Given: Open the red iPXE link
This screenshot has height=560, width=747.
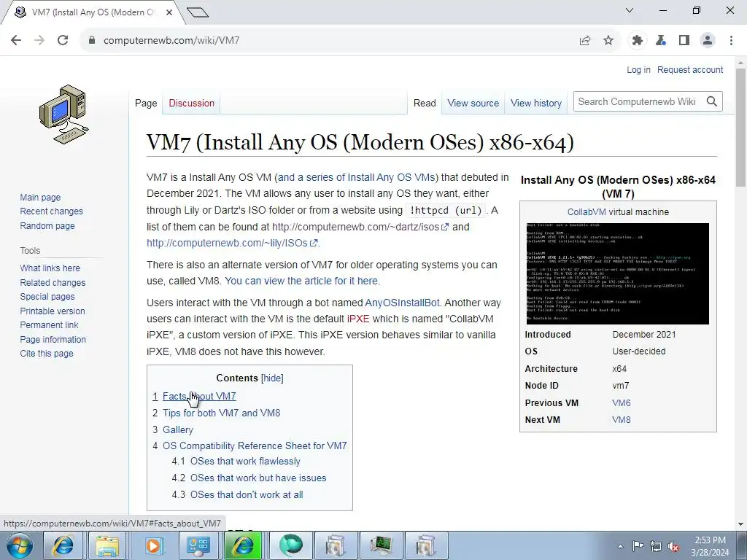Looking at the screenshot, I should pos(358,319).
